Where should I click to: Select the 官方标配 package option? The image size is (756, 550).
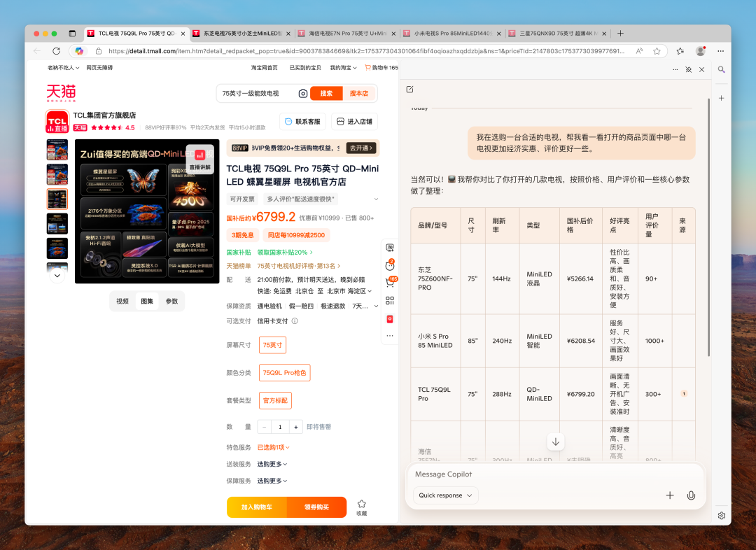pyautogui.click(x=275, y=400)
